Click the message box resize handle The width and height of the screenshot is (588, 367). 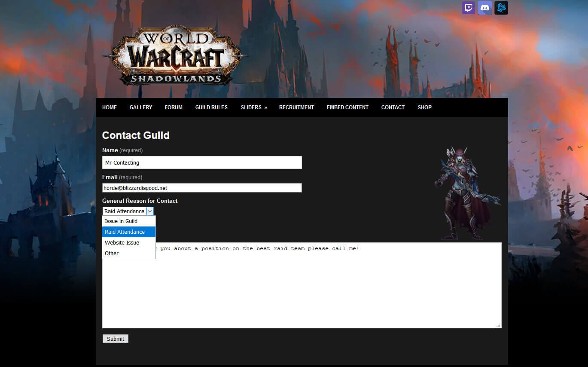tap(498, 325)
